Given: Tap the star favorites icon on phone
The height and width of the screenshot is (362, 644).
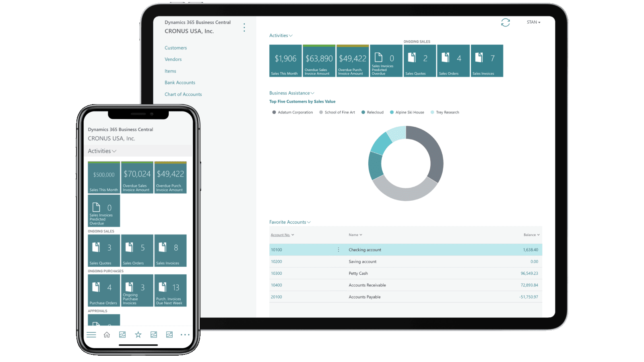Looking at the screenshot, I should coord(138,335).
